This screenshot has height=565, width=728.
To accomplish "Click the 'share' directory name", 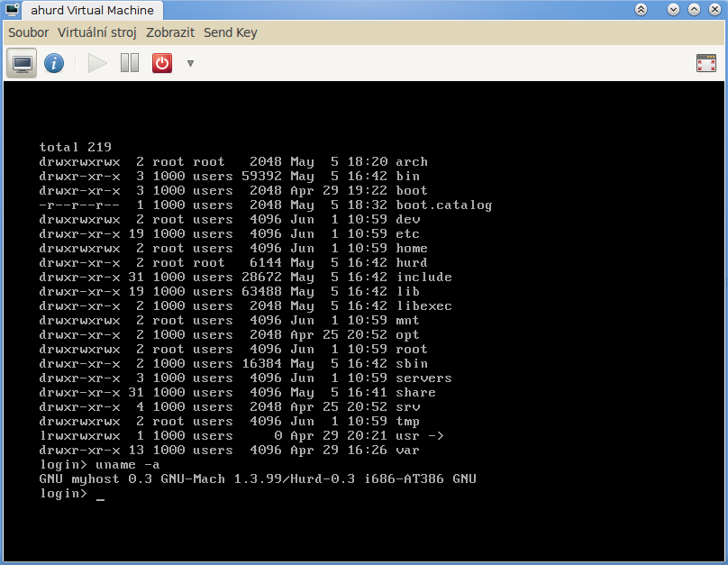I will tap(416, 392).
